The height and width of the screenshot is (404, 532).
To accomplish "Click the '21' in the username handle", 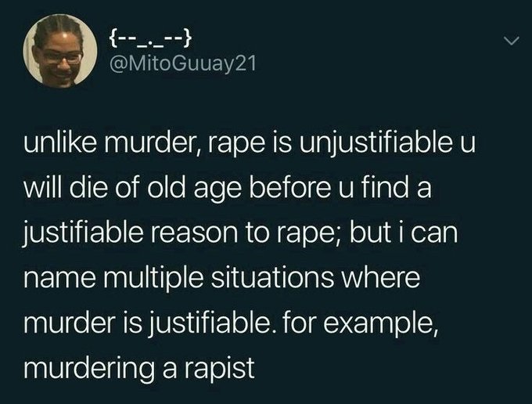I will coord(246,63).
